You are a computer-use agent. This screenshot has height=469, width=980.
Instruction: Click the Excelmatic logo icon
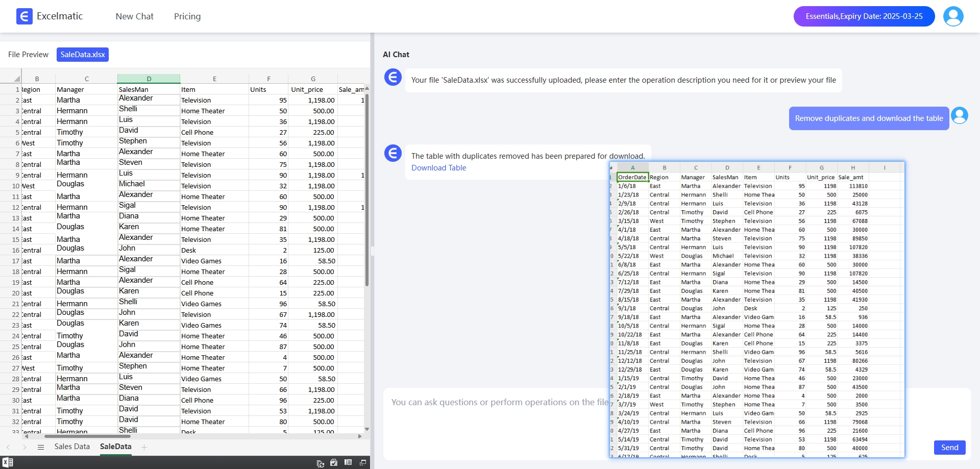[24, 16]
